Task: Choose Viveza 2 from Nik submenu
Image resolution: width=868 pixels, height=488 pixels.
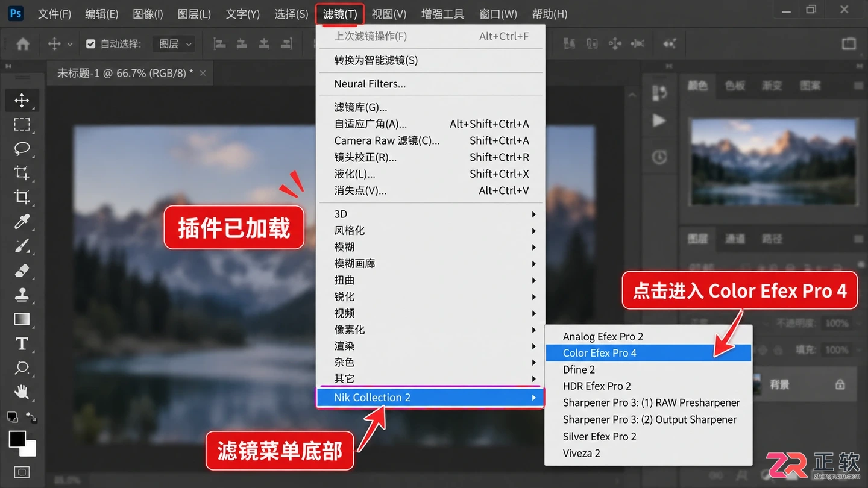Action: (649, 453)
